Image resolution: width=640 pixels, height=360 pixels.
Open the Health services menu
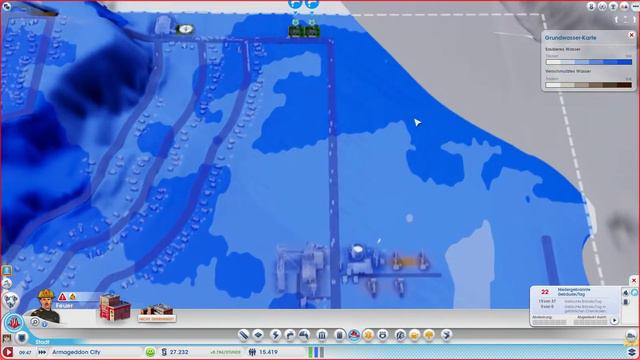tap(369, 335)
